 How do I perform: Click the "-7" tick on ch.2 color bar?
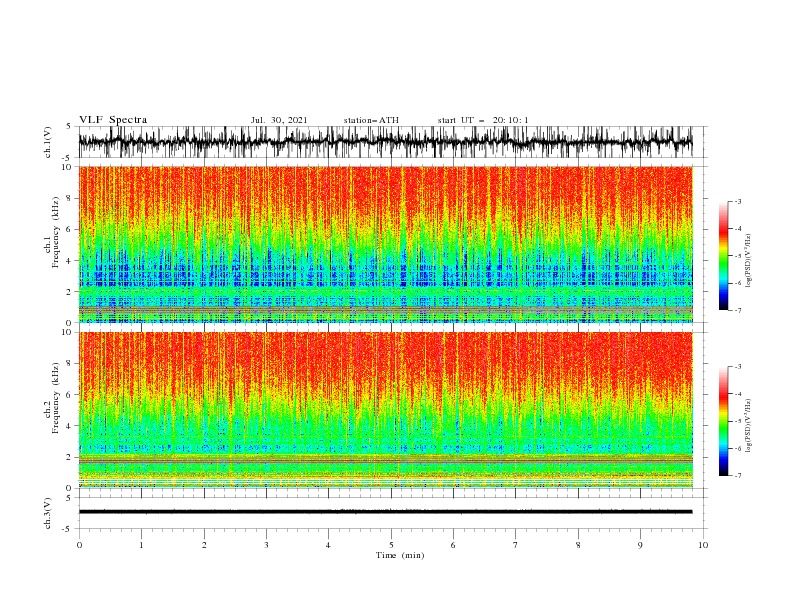738,476
